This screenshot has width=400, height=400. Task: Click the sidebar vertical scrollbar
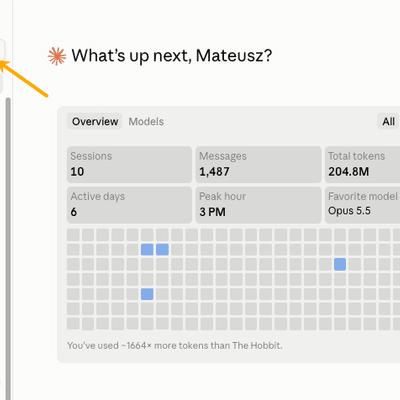point(8,248)
